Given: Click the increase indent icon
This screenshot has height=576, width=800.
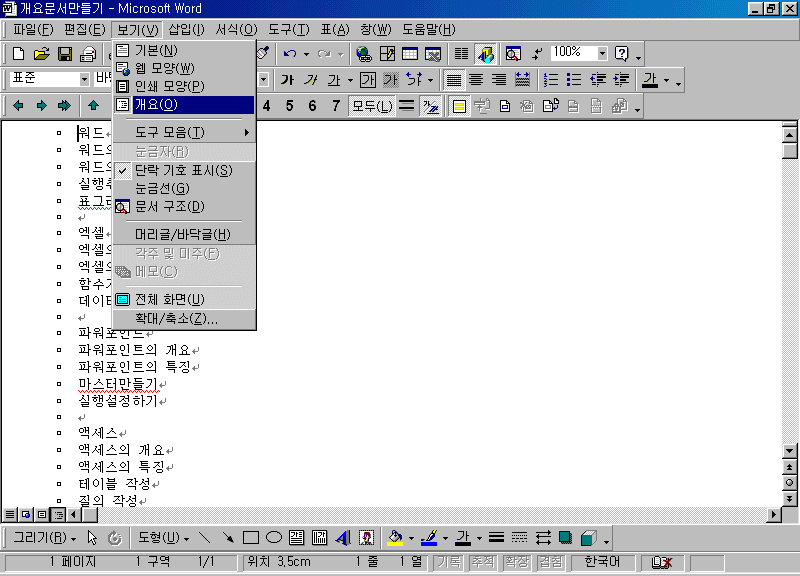Looking at the screenshot, I should coord(621,80).
